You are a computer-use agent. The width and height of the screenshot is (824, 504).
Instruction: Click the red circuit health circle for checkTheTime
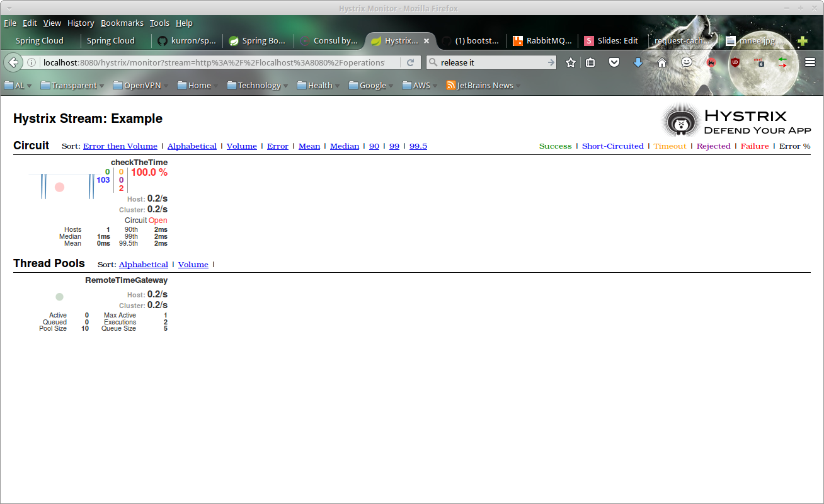[x=59, y=187]
